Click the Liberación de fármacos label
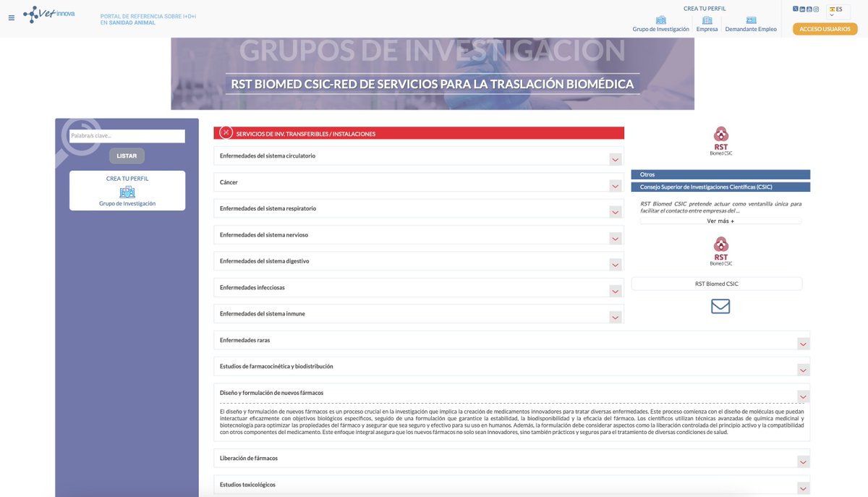Screen dimensions: 868x497 249,458
